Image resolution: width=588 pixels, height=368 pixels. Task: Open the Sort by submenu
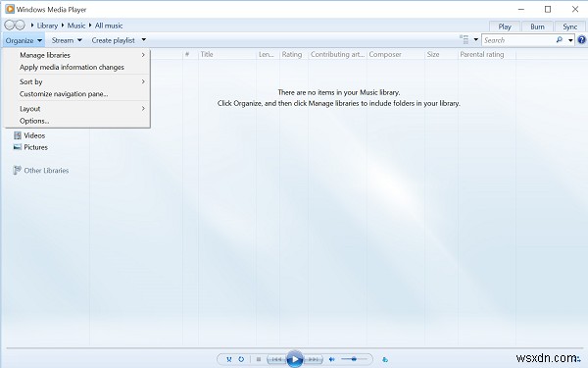coord(77,81)
